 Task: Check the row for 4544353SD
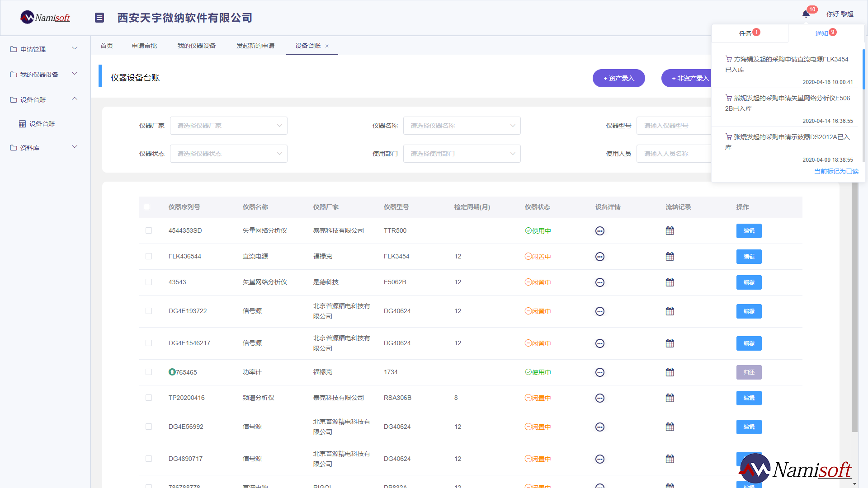tap(149, 230)
